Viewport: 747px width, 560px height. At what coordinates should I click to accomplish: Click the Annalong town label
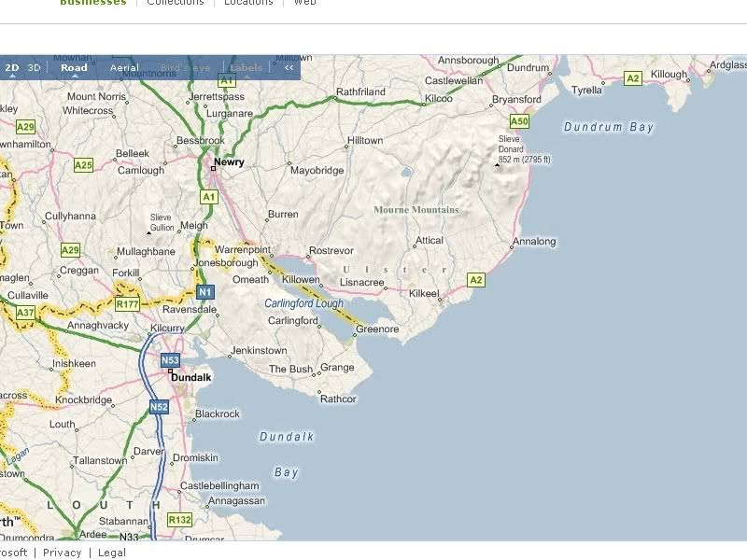point(534,242)
